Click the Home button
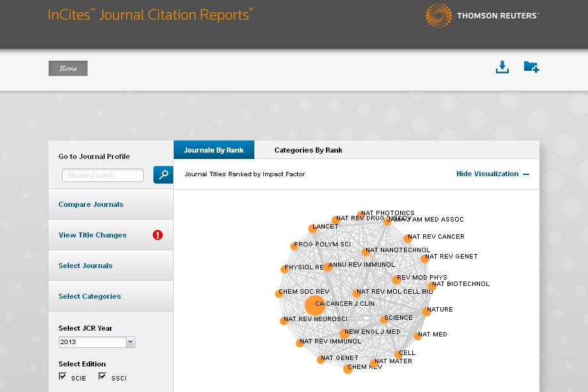This screenshot has width=588, height=392. point(68,68)
